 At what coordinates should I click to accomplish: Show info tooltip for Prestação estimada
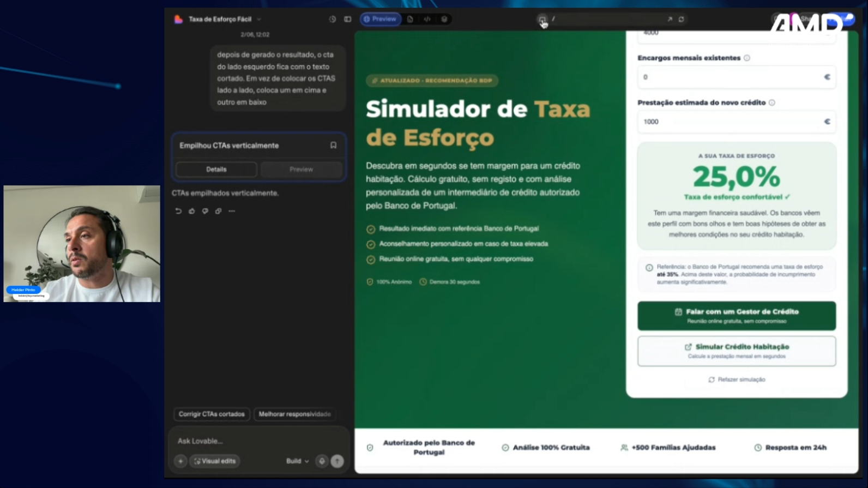[772, 103]
